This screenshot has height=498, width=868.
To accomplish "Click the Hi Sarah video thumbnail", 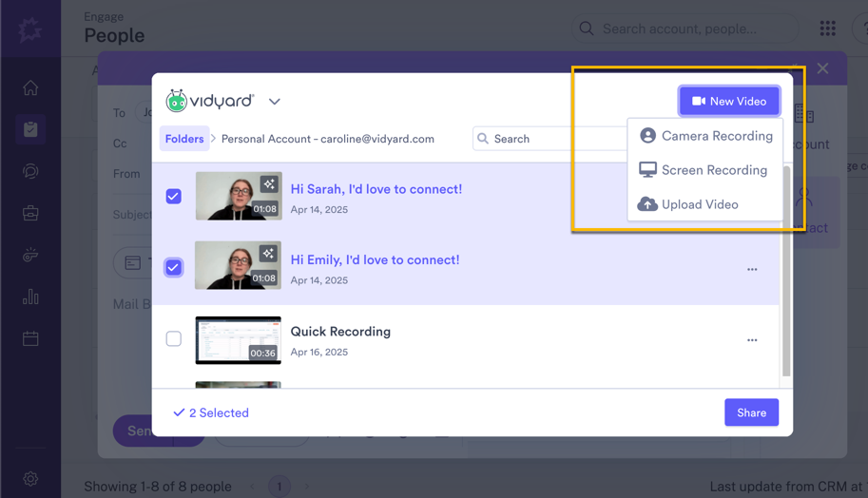I will (239, 196).
